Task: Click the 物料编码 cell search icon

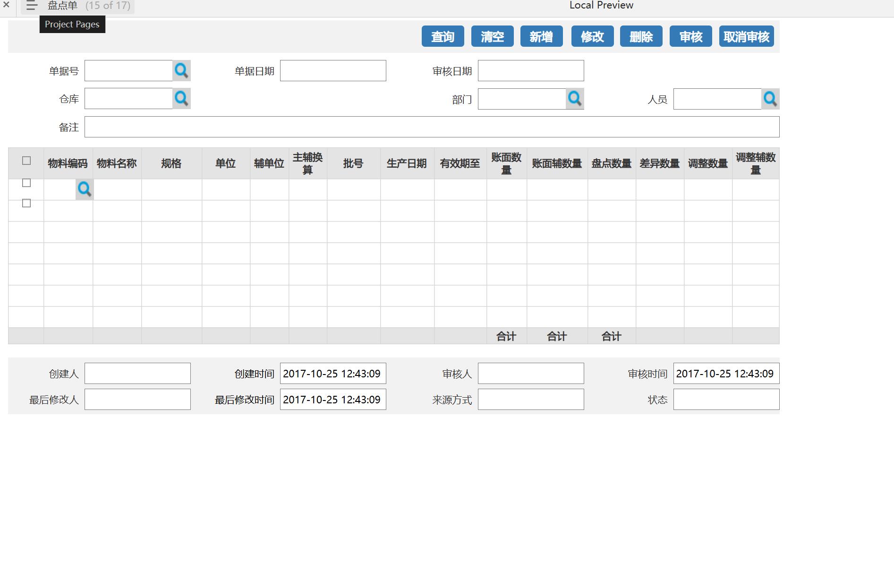Action: coord(85,189)
